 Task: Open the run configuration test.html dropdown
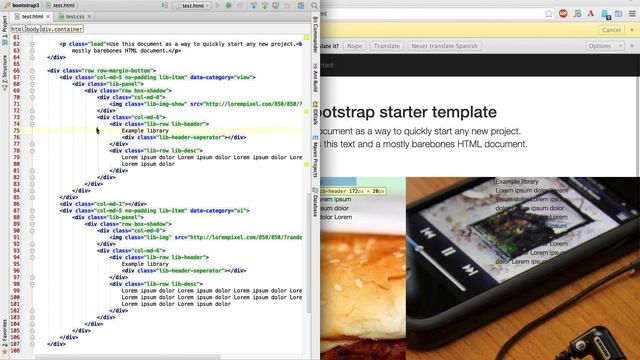tap(192, 5)
